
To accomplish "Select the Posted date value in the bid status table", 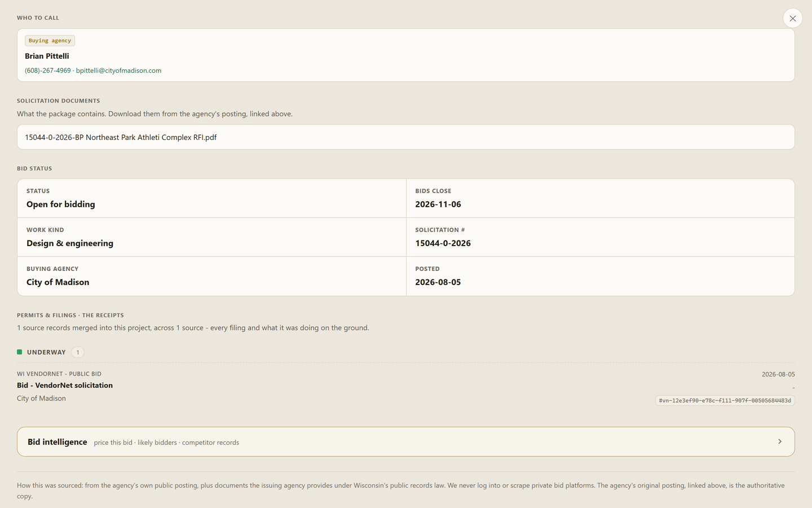I will 438,282.
